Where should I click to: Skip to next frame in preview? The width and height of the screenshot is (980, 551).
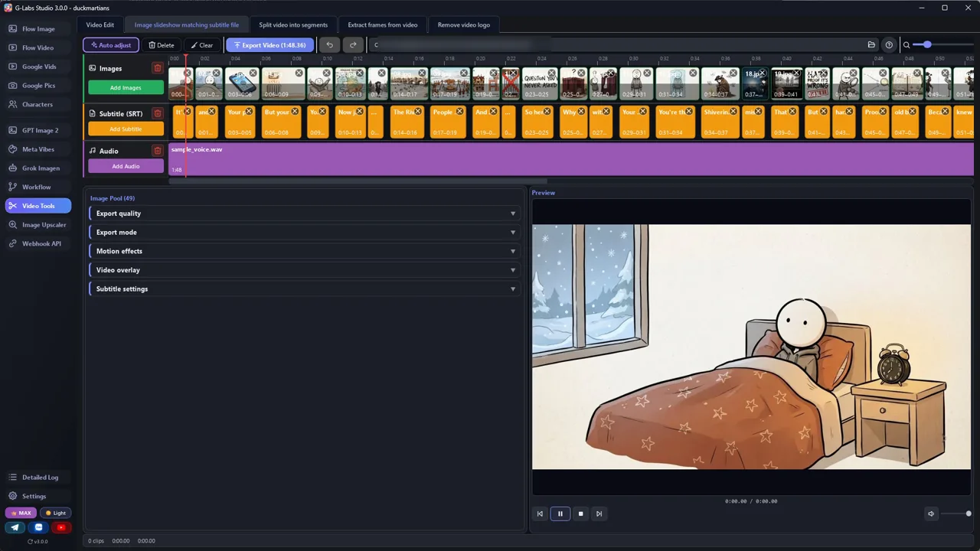click(599, 514)
